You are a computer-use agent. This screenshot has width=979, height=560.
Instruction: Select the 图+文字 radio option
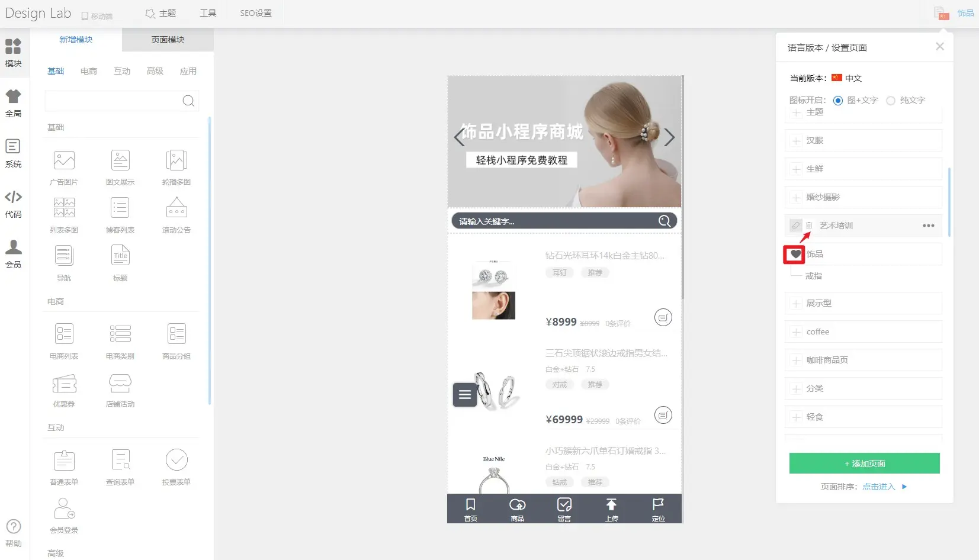click(x=838, y=101)
